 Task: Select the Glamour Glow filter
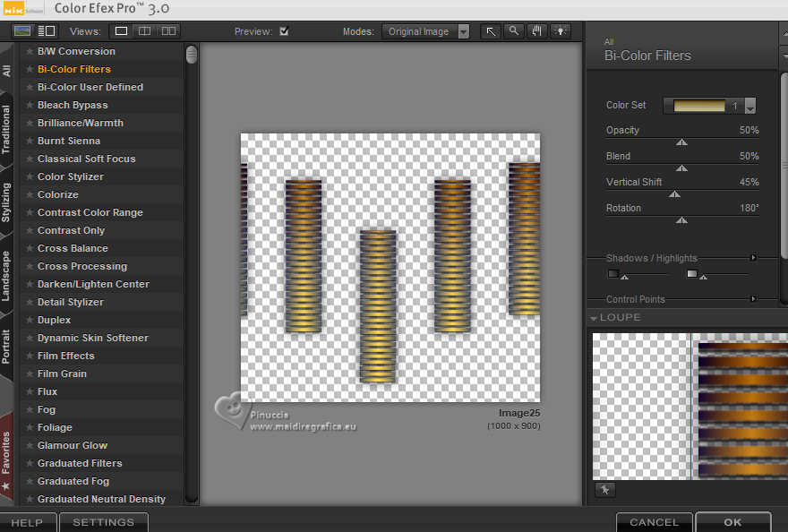coord(73,445)
